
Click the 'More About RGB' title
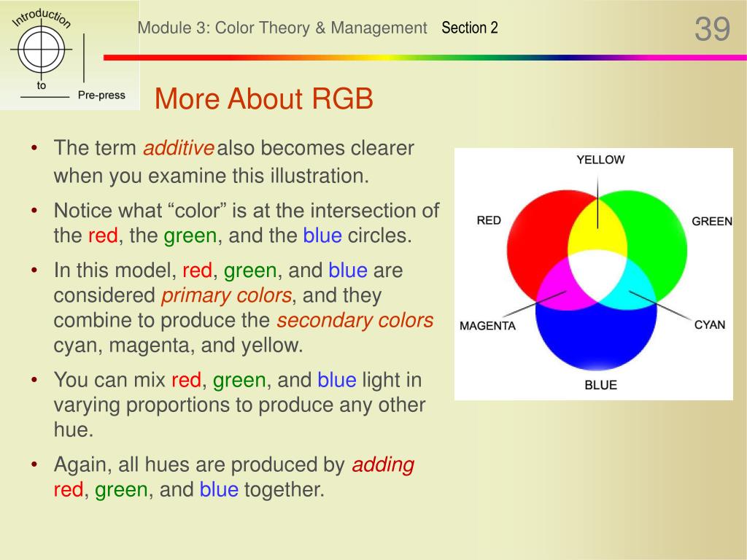click(263, 98)
